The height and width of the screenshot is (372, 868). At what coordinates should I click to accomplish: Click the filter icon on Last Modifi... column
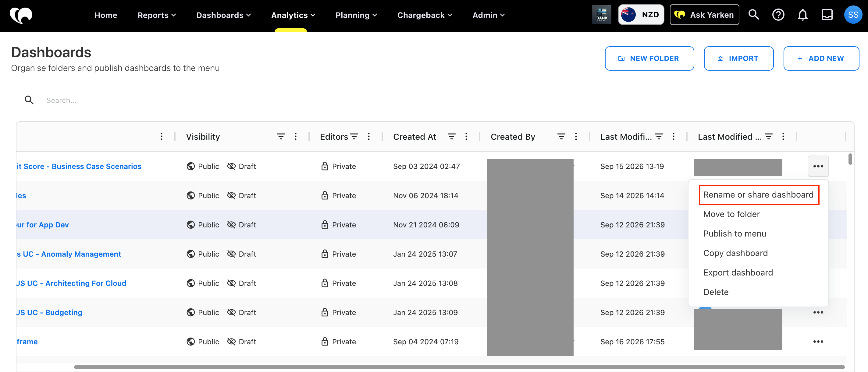click(659, 136)
